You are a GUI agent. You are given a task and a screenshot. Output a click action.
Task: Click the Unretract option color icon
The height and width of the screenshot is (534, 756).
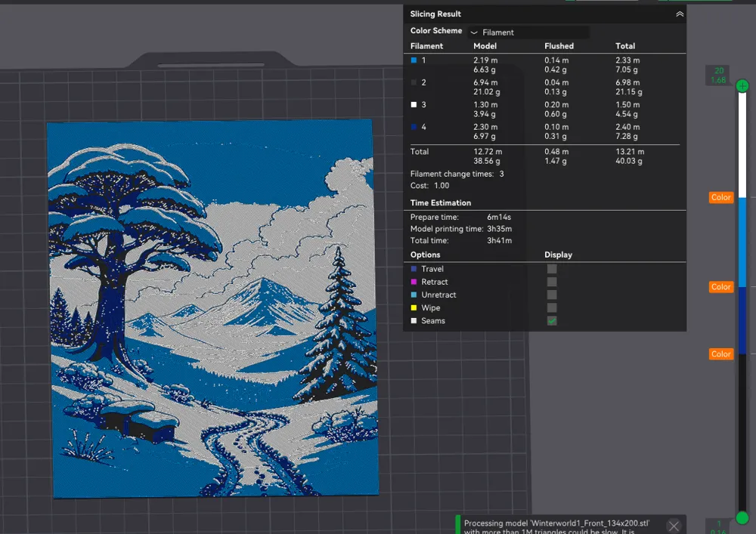coord(414,295)
